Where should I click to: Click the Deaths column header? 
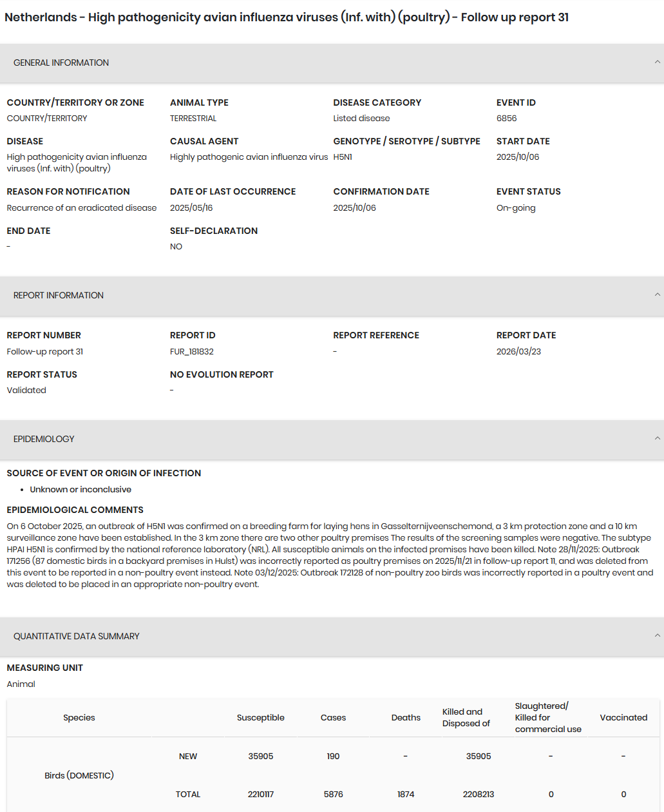406,717
